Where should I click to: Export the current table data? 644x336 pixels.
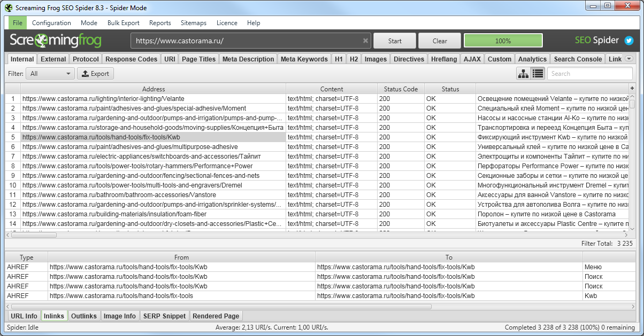(x=95, y=74)
